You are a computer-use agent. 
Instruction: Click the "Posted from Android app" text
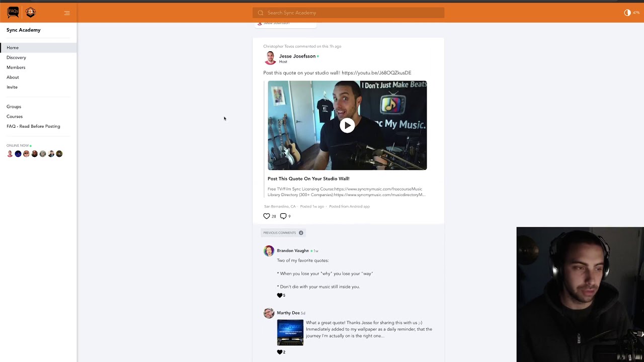pyautogui.click(x=349, y=206)
